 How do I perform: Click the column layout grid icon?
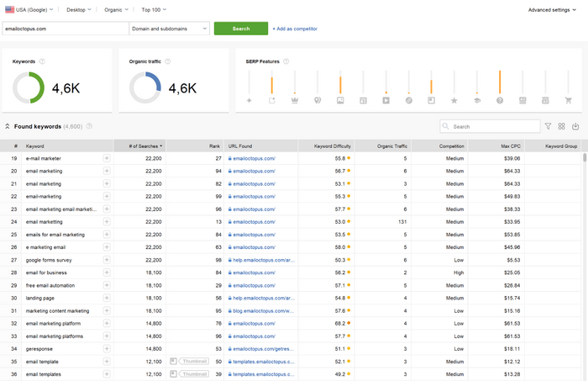pos(562,126)
